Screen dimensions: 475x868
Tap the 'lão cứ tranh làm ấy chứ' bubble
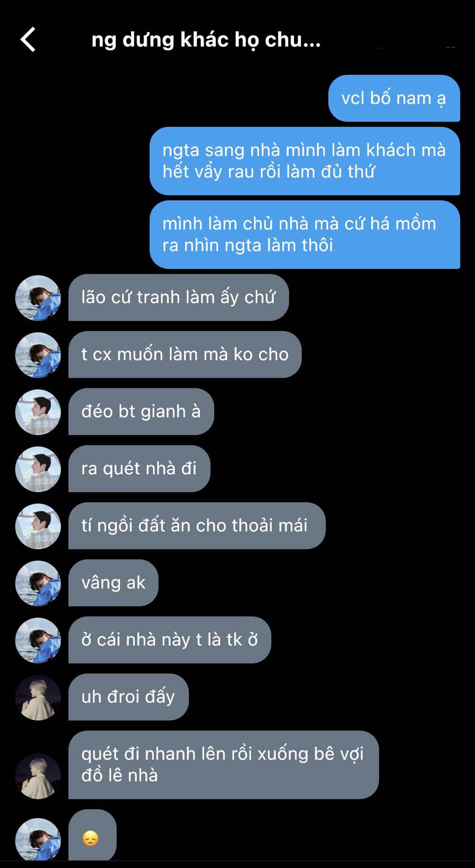(179, 297)
